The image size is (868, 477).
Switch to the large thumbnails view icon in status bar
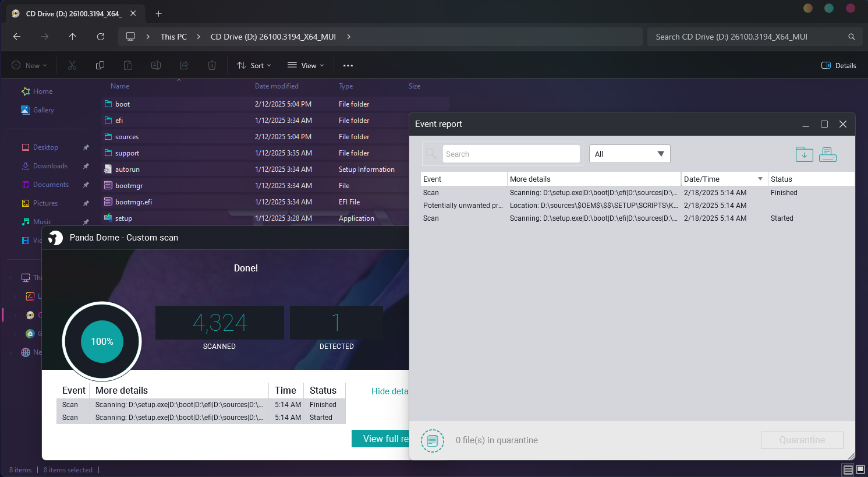(x=860, y=470)
